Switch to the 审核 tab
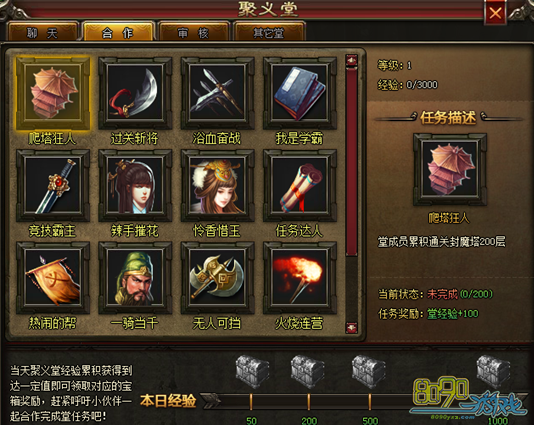 193,32
